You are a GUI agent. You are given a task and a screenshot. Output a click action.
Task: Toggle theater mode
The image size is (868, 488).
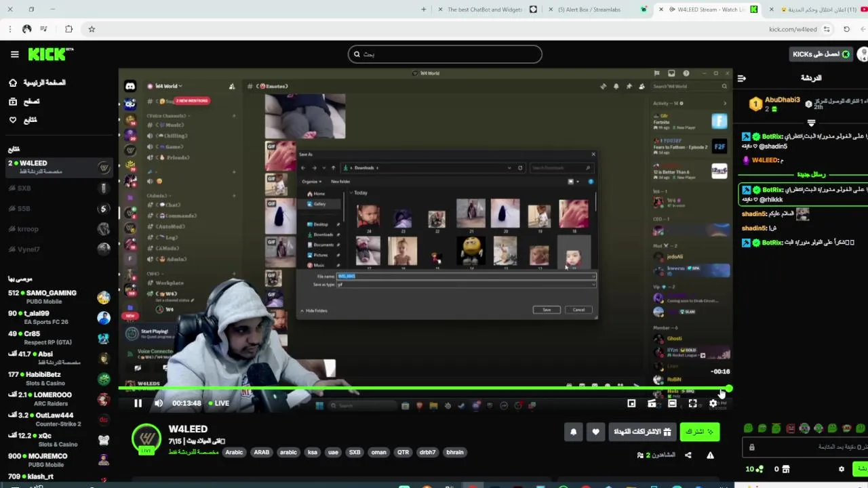coord(672,403)
